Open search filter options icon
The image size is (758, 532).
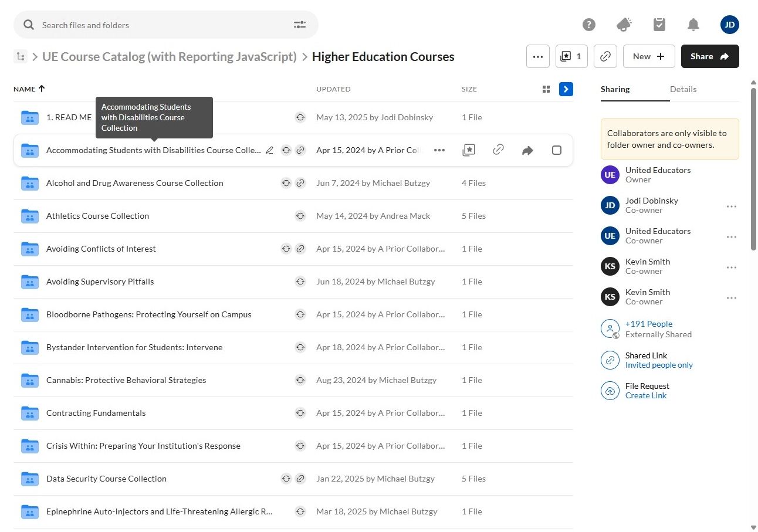coord(299,25)
